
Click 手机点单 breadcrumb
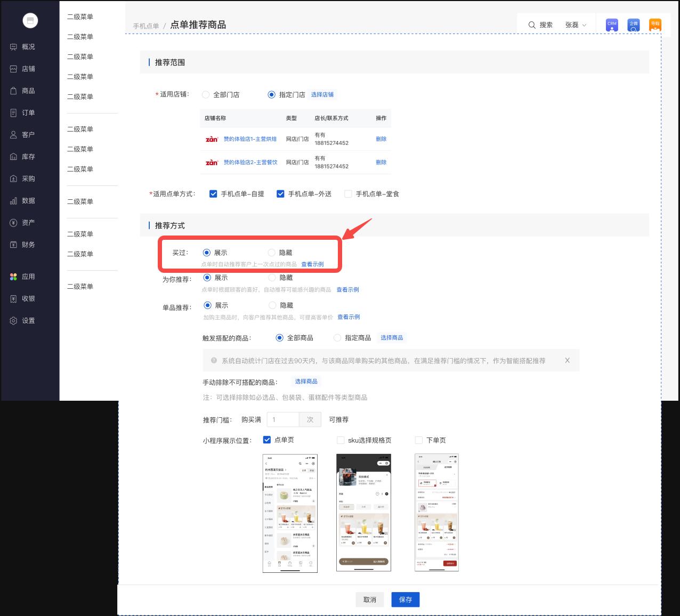tap(146, 26)
